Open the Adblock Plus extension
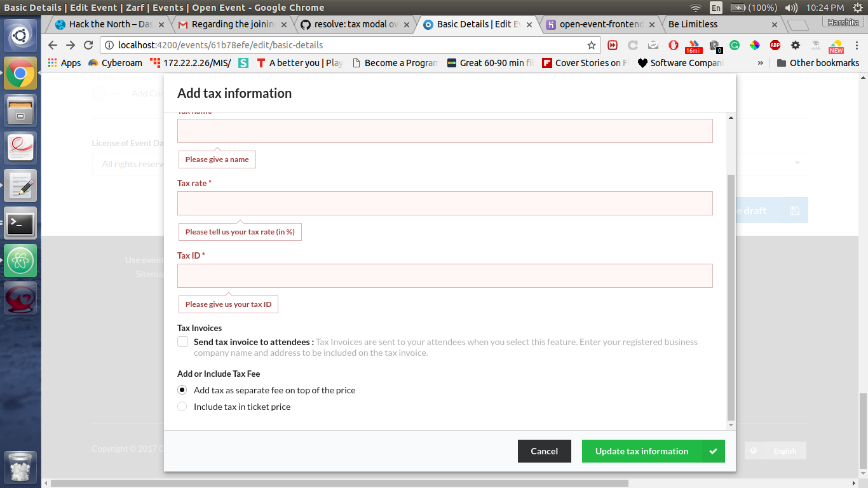The height and width of the screenshot is (488, 868). tap(775, 45)
